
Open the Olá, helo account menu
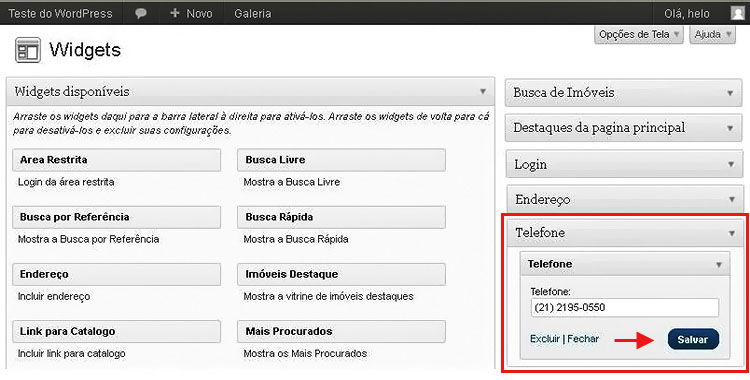[687, 14]
